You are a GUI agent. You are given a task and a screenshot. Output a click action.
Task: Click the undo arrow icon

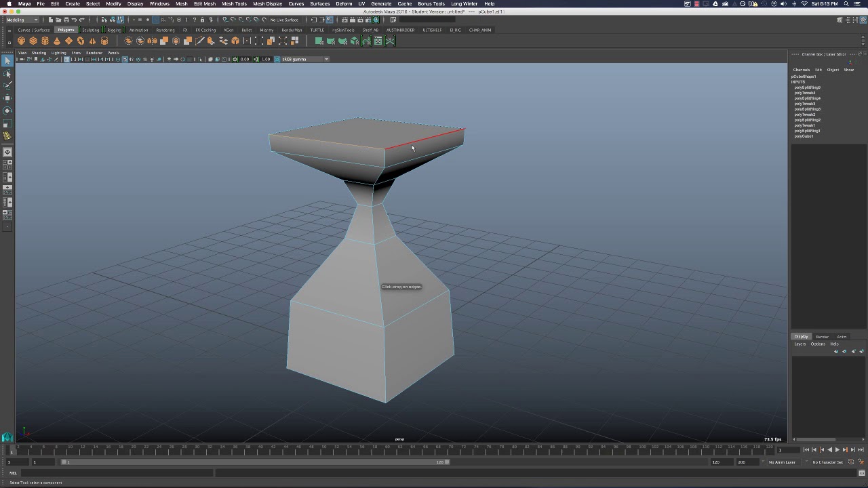point(74,20)
